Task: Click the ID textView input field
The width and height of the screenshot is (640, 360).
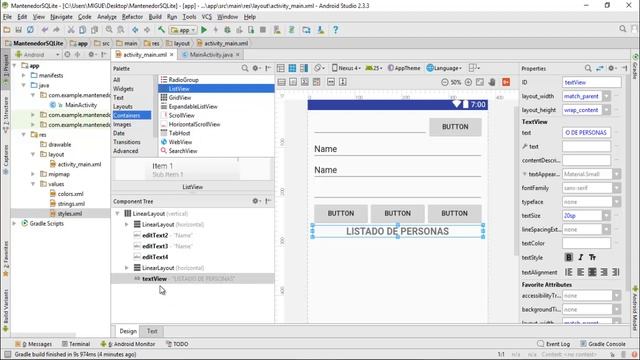Action: point(591,82)
